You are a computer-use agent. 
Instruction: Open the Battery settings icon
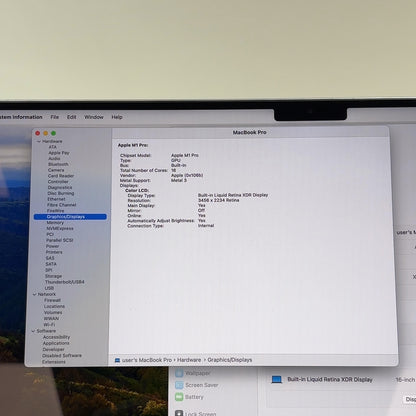point(179,397)
